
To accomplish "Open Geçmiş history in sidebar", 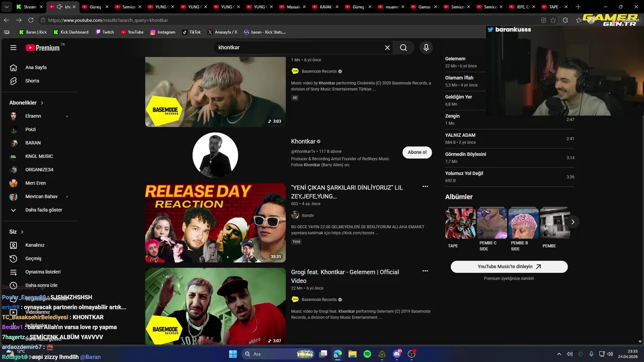I will coord(33,258).
